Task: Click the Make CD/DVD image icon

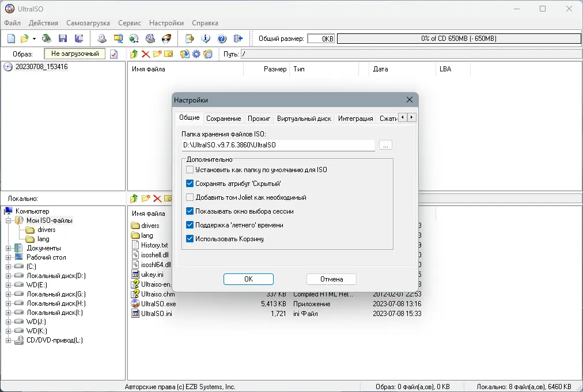Action: (102, 38)
